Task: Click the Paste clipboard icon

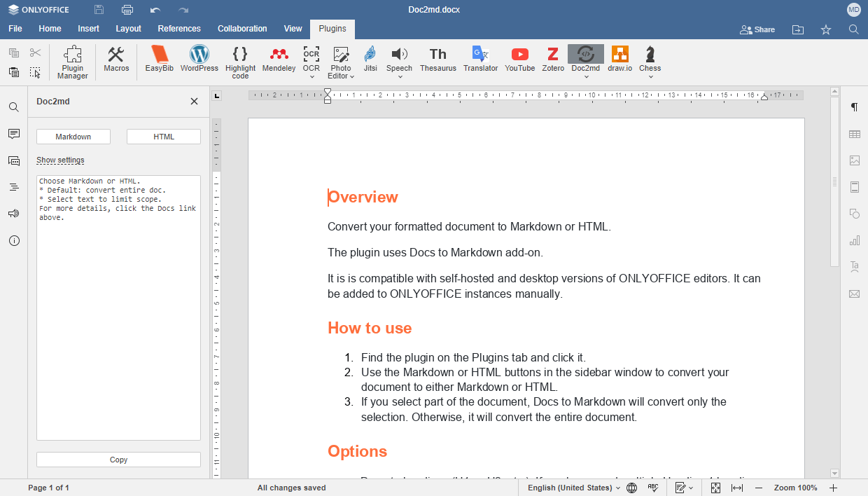Action: tap(14, 72)
